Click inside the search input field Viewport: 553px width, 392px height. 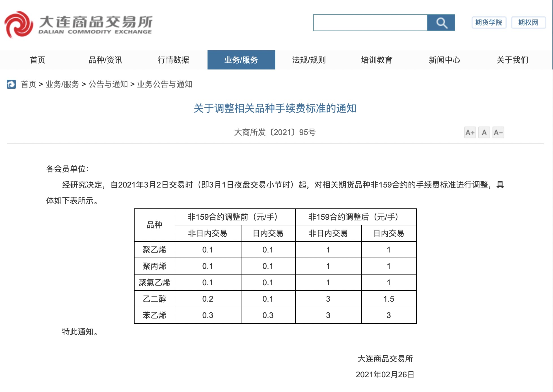(x=370, y=23)
